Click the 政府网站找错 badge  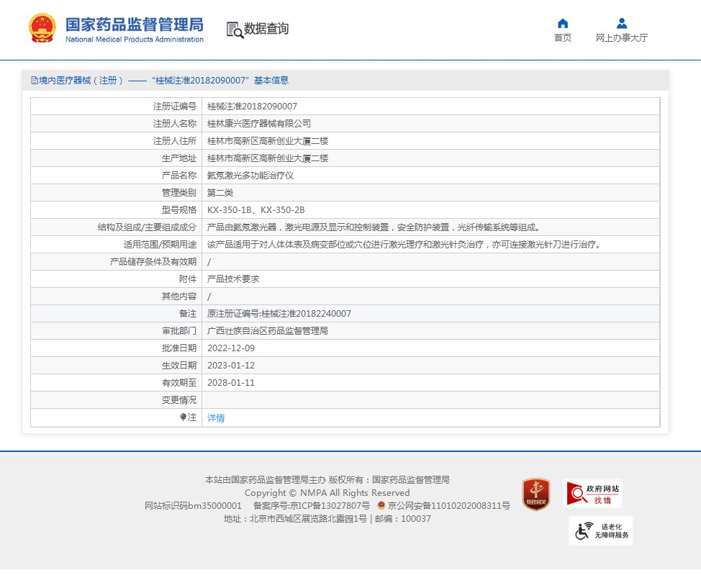pos(593,494)
